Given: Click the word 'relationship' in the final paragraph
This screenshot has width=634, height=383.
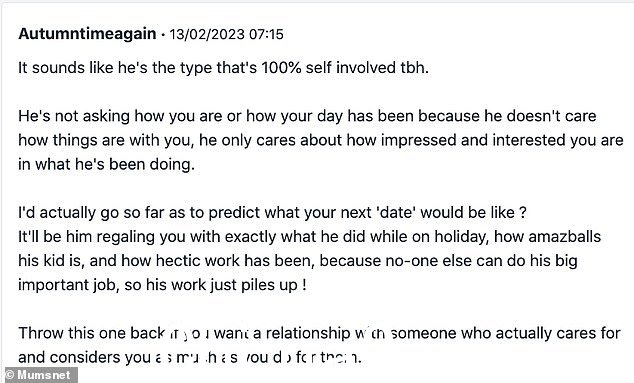Looking at the screenshot, I should click(308, 334).
